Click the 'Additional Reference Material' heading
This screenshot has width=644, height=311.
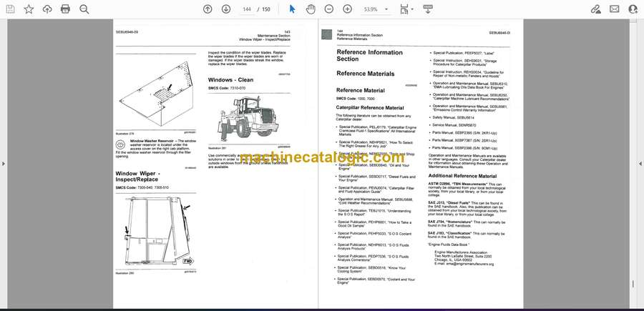coord(462,176)
